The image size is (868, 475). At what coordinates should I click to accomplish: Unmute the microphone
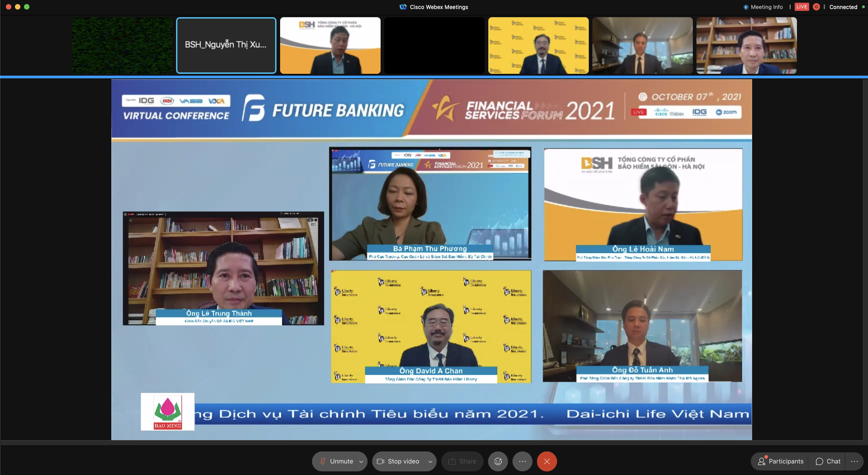[336, 461]
